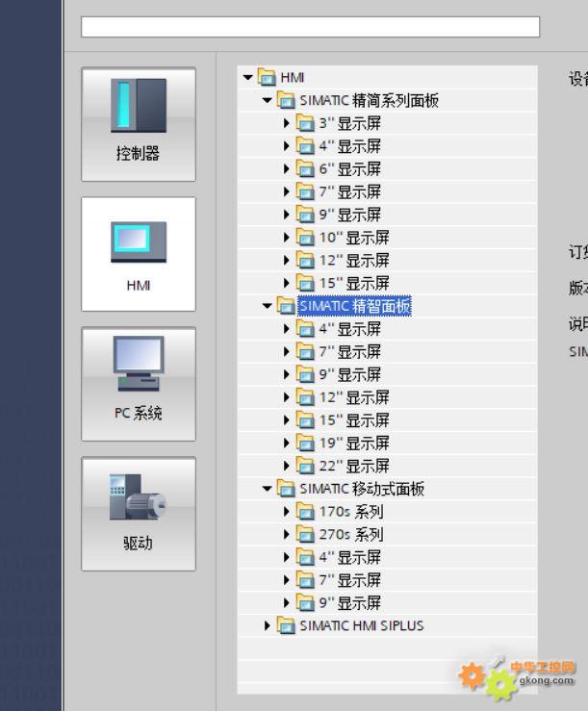This screenshot has height=711, width=588.
Task: Collapse the SIMATIC 精智面板 node
Action: [268, 306]
